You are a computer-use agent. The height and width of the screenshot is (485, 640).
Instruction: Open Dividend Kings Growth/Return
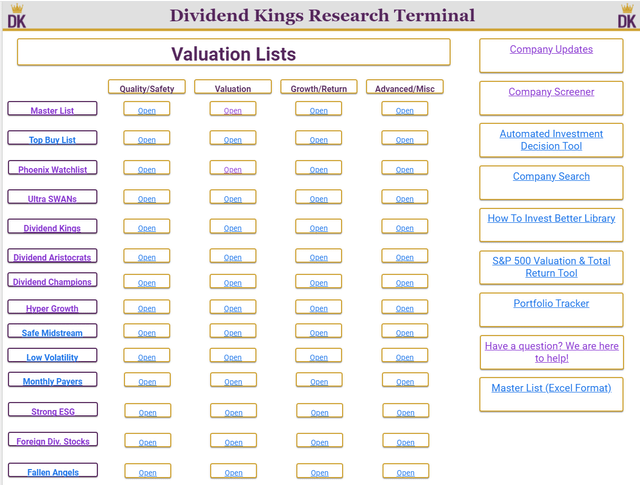pos(318,227)
